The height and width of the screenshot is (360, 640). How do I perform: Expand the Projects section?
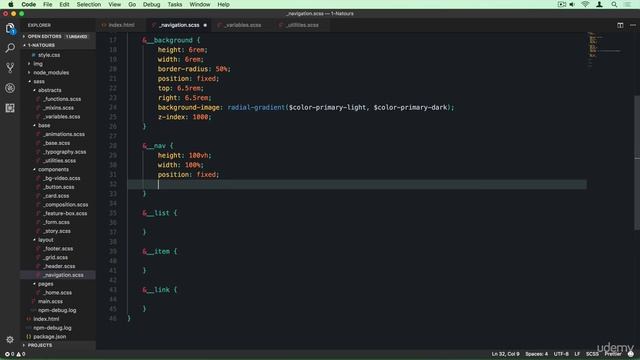tap(39, 345)
